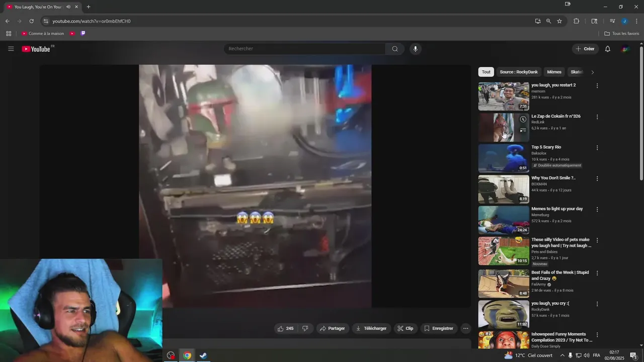
Task: Open Chrome three-dot menu
Action: 636,21
